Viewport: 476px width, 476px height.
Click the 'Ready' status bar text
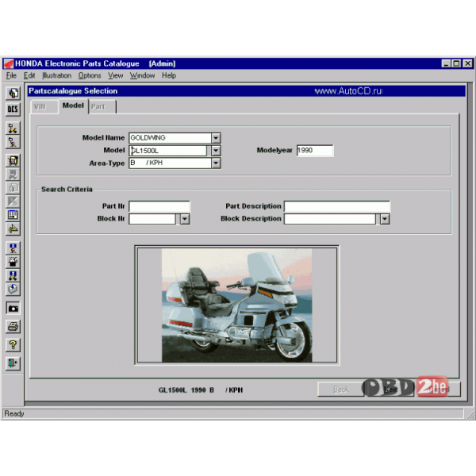point(14,413)
